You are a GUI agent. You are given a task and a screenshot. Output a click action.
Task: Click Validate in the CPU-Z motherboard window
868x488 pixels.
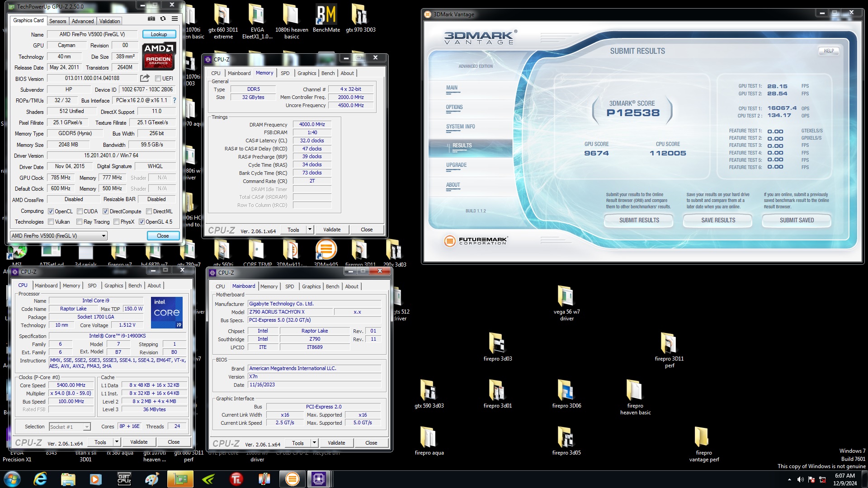point(336,443)
